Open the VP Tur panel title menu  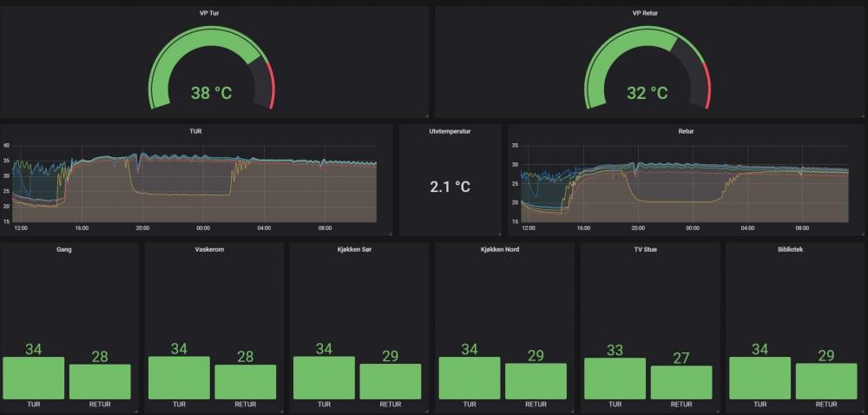coord(214,13)
